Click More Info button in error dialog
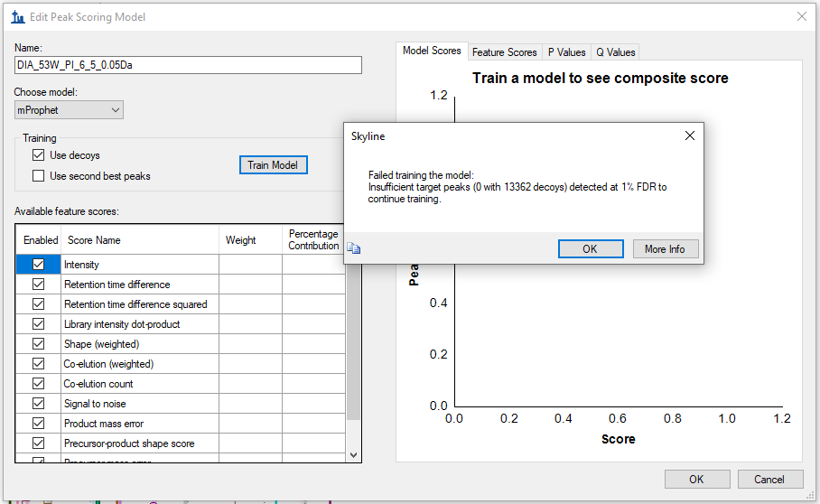This screenshot has height=504, width=820. (x=665, y=249)
